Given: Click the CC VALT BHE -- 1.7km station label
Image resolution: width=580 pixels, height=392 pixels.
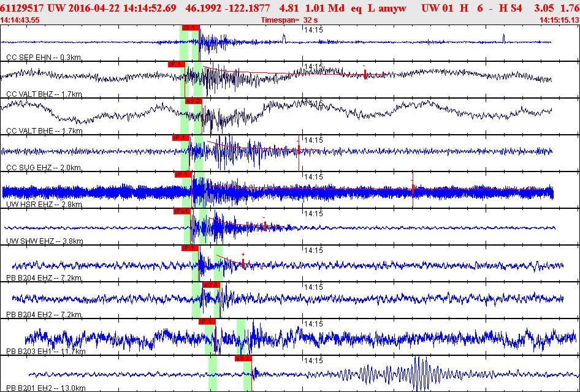Looking at the screenshot, I should pyautogui.click(x=44, y=131).
